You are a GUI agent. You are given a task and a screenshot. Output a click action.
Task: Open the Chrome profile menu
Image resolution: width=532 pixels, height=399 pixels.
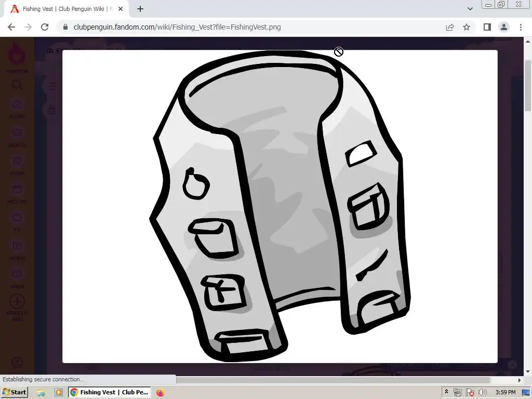(x=504, y=27)
